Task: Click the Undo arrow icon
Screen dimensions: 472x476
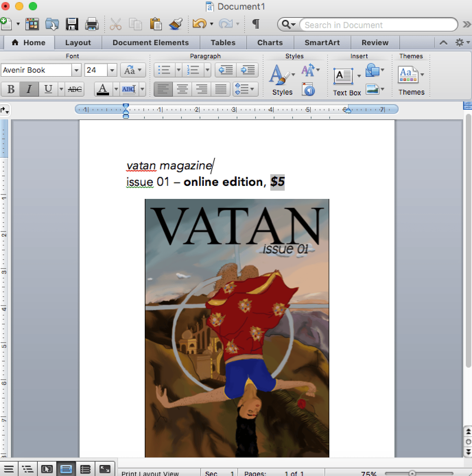Action: click(x=199, y=24)
